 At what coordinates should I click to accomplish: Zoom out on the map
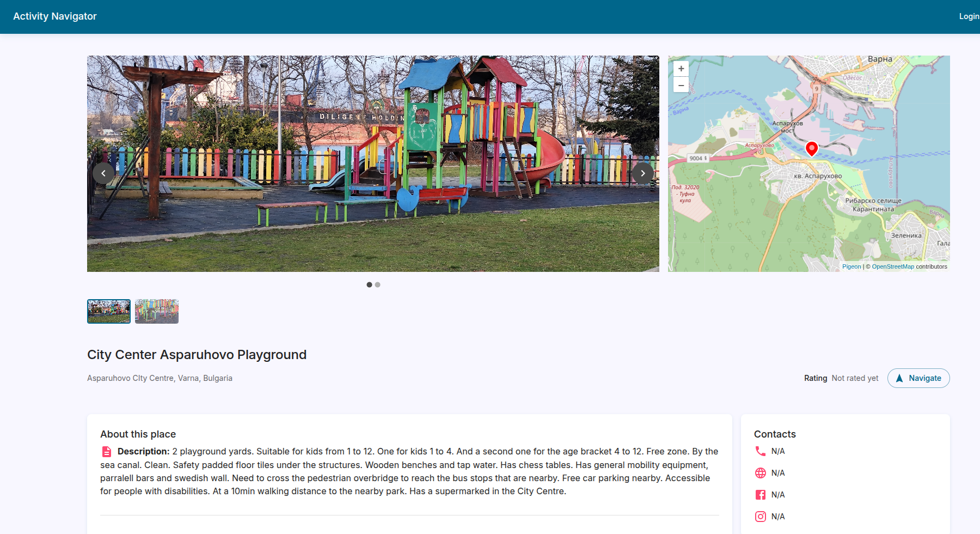pos(681,85)
